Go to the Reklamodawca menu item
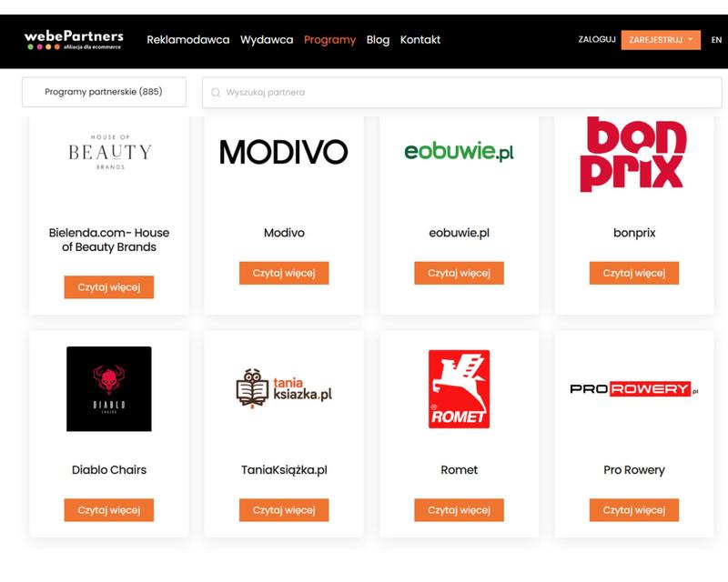This screenshot has width=728, height=582. coord(188,40)
